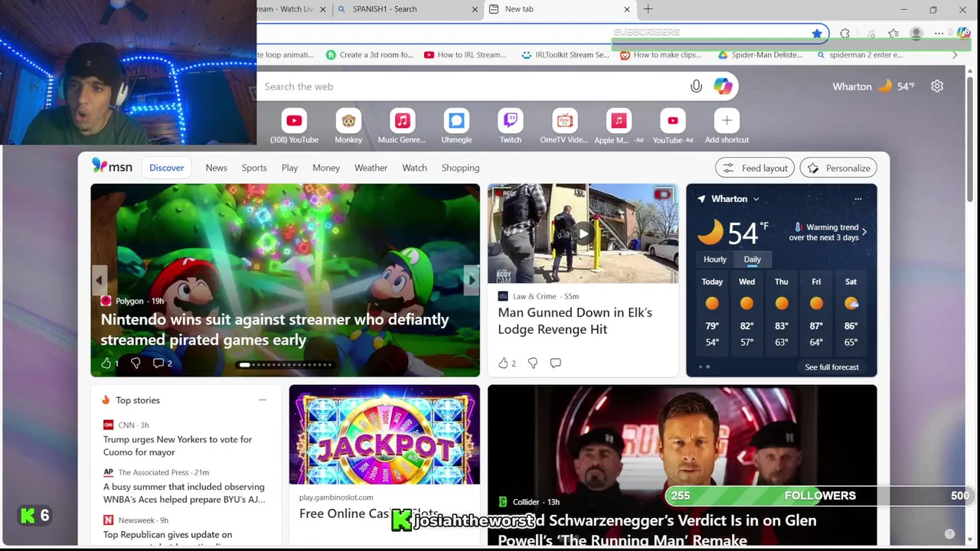Screen dimensions: 980x551
Task: Select the Watch tab
Action: pos(414,168)
